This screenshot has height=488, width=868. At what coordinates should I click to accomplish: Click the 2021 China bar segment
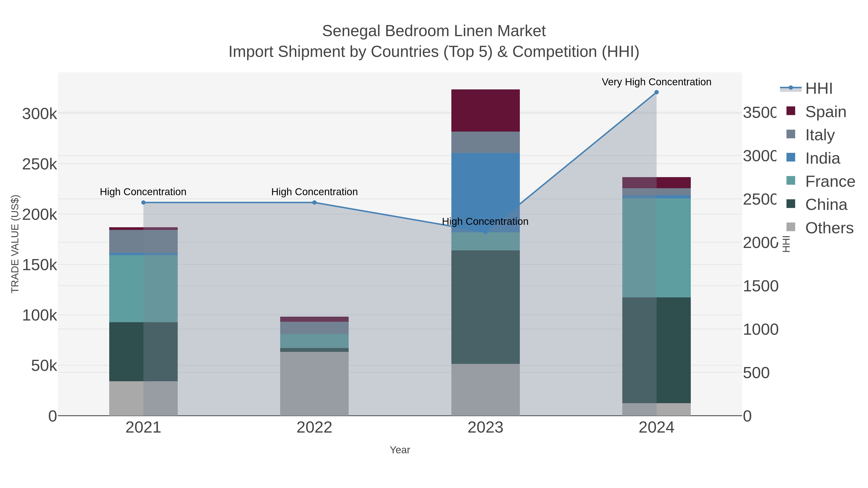(x=143, y=352)
